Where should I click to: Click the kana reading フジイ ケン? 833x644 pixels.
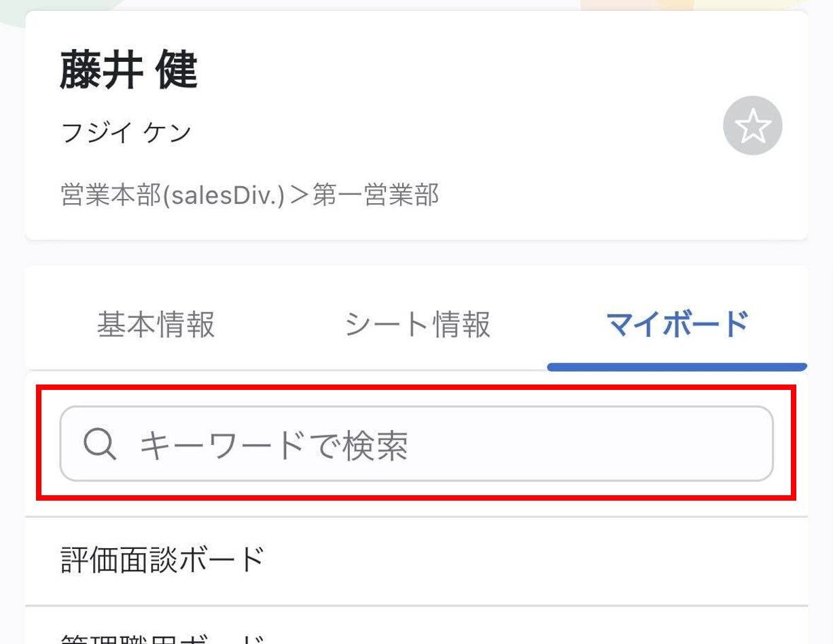pyautogui.click(x=126, y=132)
